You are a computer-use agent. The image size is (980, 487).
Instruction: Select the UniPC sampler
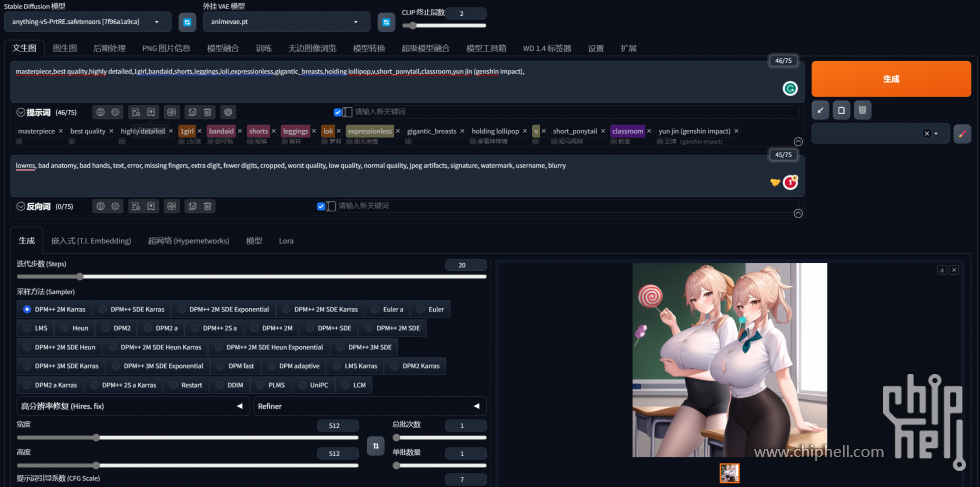pos(312,384)
